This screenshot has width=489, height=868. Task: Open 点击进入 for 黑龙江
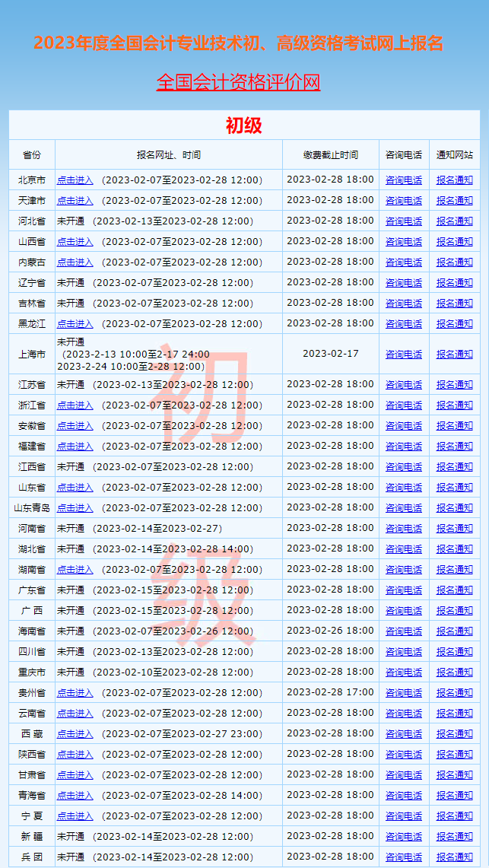click(x=75, y=324)
